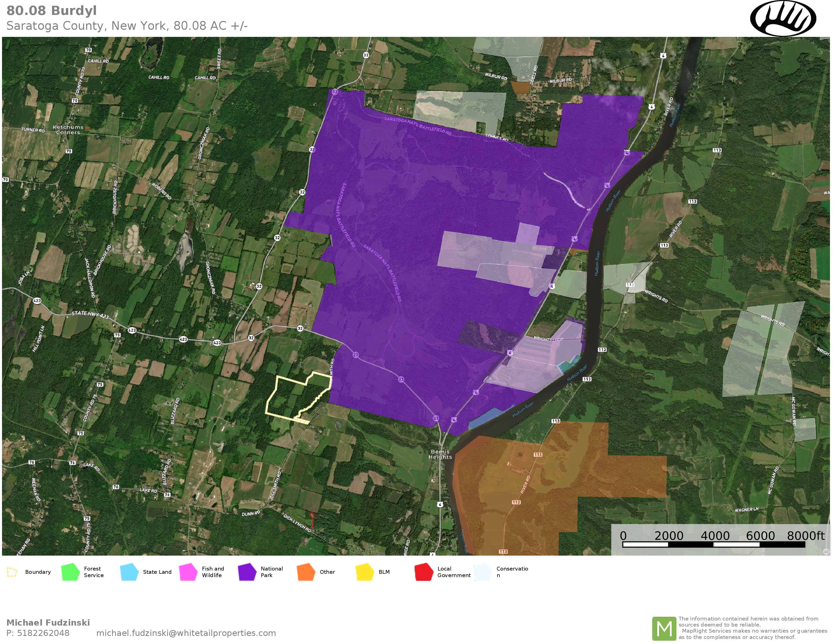Click the green Forest Service legend icon
Screen dimensions: 833x644
point(70,572)
